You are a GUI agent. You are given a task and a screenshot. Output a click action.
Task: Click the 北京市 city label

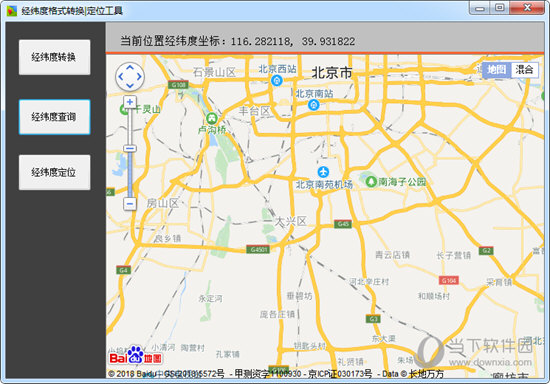tap(332, 73)
